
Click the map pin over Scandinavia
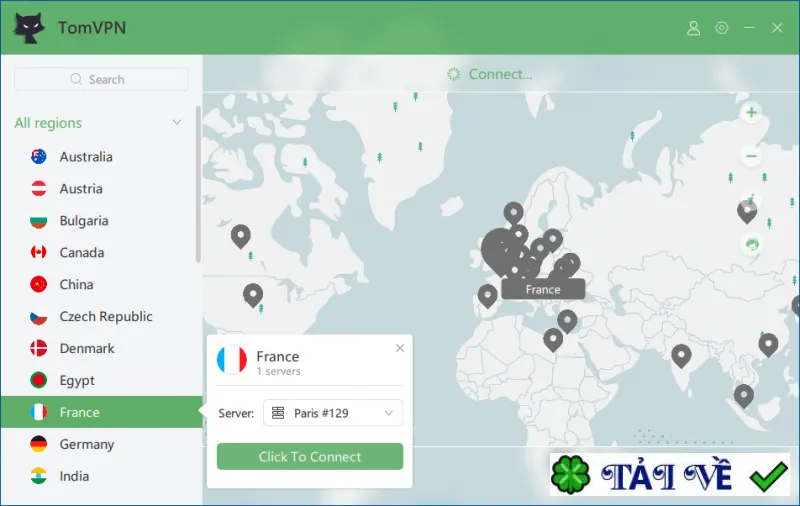[514, 214]
